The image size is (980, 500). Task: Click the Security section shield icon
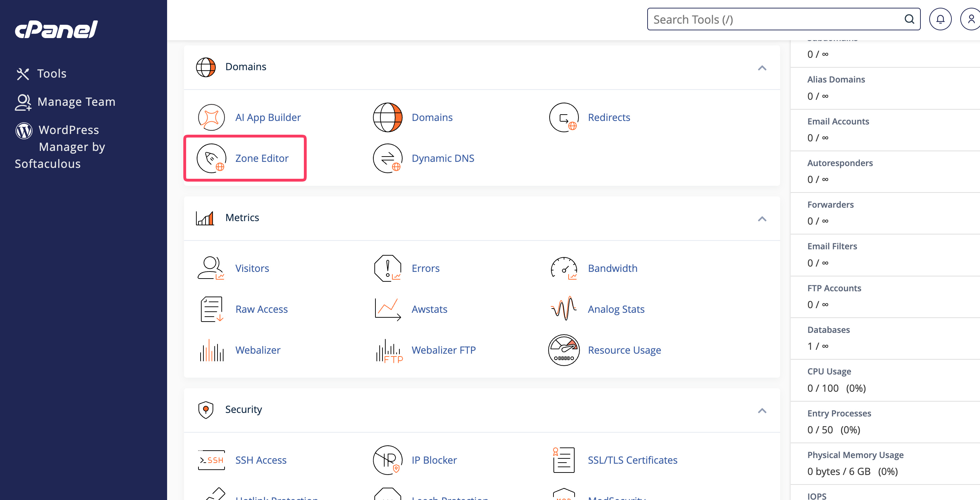point(206,410)
